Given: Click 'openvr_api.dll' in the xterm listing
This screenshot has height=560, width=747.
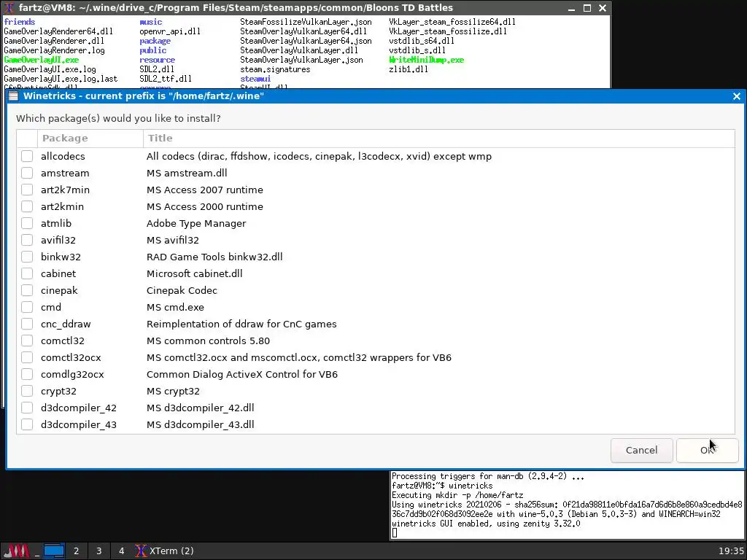Looking at the screenshot, I should click(170, 31).
